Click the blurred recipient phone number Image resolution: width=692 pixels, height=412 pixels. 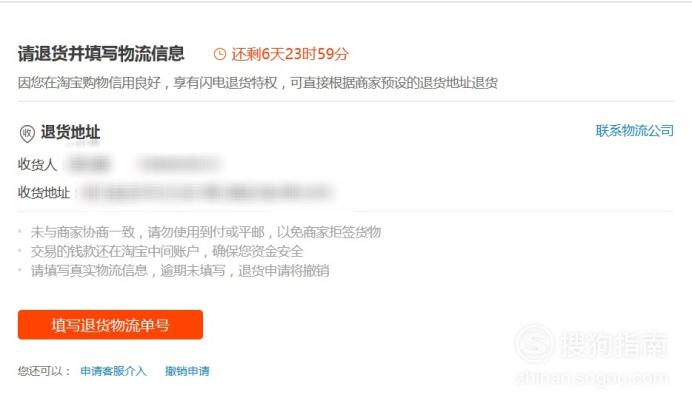(179, 164)
